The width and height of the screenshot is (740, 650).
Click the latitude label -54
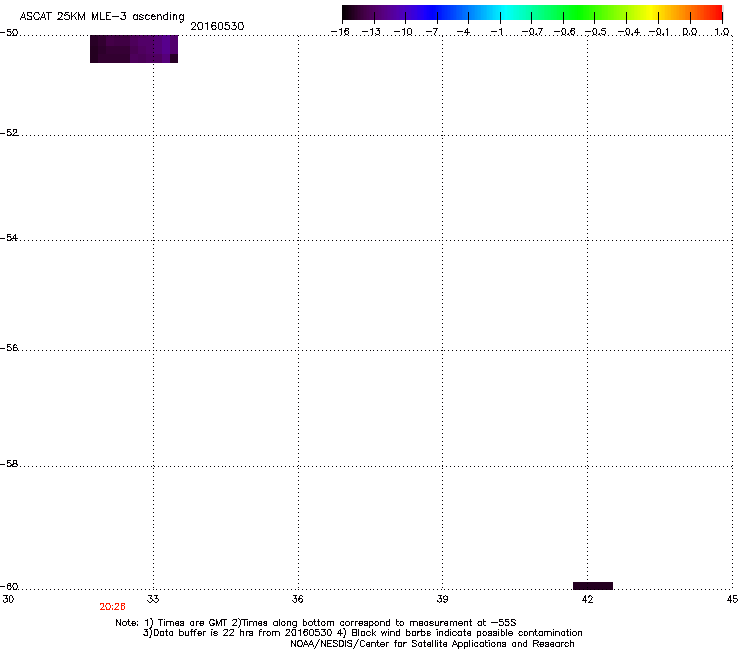tap(9, 238)
